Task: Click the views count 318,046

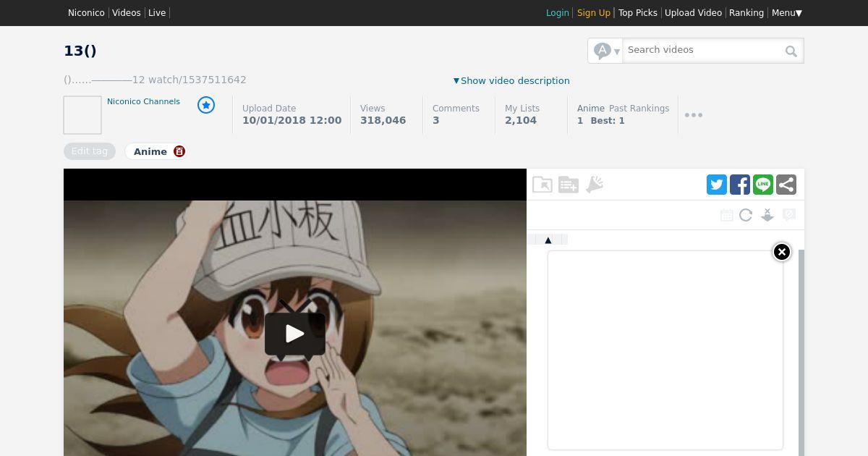Action: point(383,121)
